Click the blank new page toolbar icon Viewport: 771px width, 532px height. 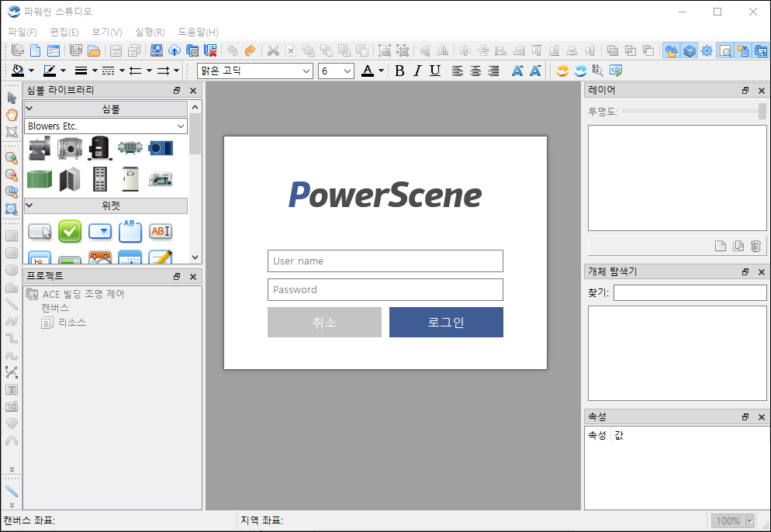click(x=36, y=50)
